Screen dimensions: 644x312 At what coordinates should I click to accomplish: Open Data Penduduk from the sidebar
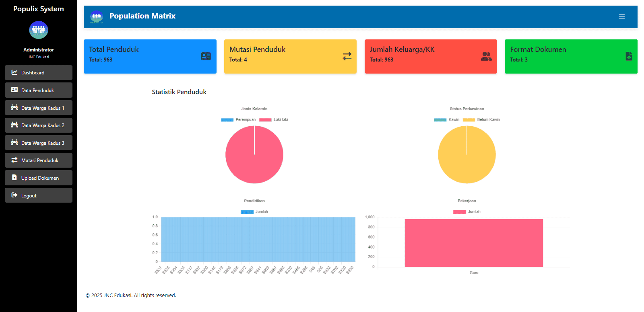39,90
